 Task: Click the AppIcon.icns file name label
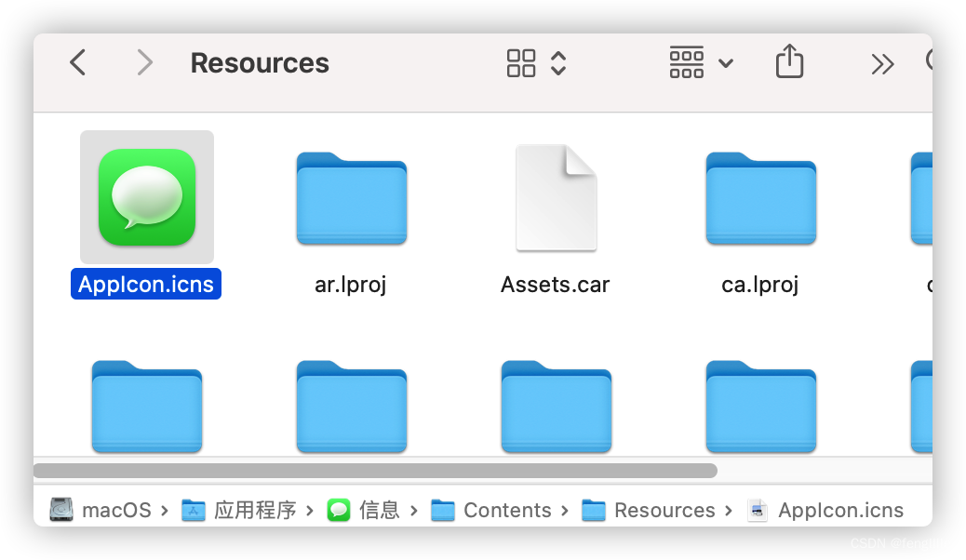[146, 284]
